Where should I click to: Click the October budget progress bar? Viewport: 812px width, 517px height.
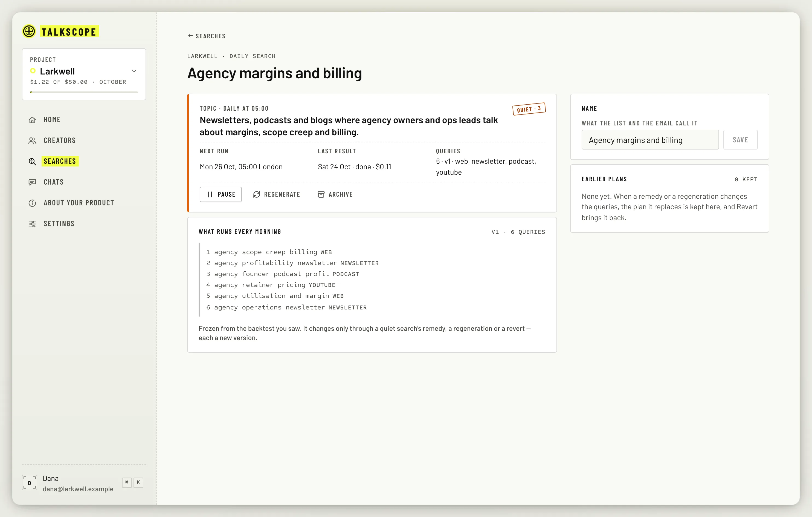click(x=84, y=92)
